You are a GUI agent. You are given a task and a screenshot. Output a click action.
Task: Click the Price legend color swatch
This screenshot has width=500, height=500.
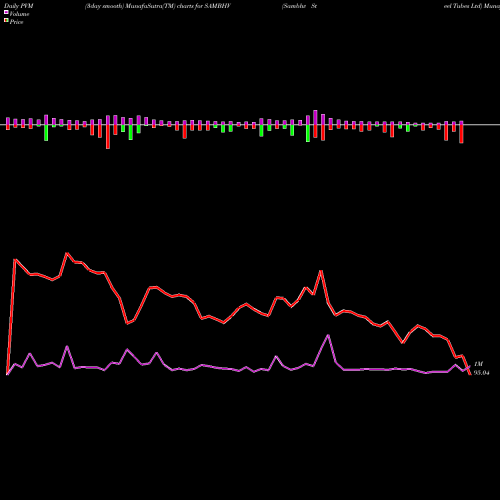click(x=6, y=20)
